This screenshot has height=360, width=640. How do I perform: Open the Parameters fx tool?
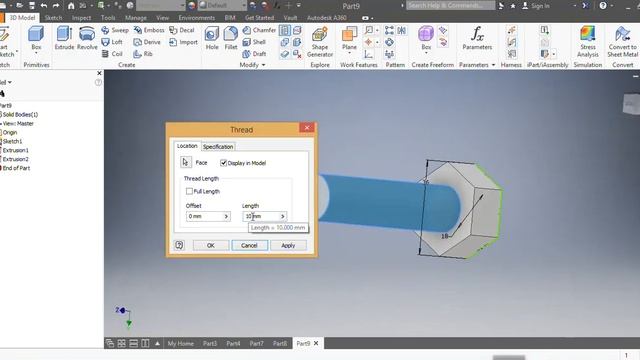477,38
